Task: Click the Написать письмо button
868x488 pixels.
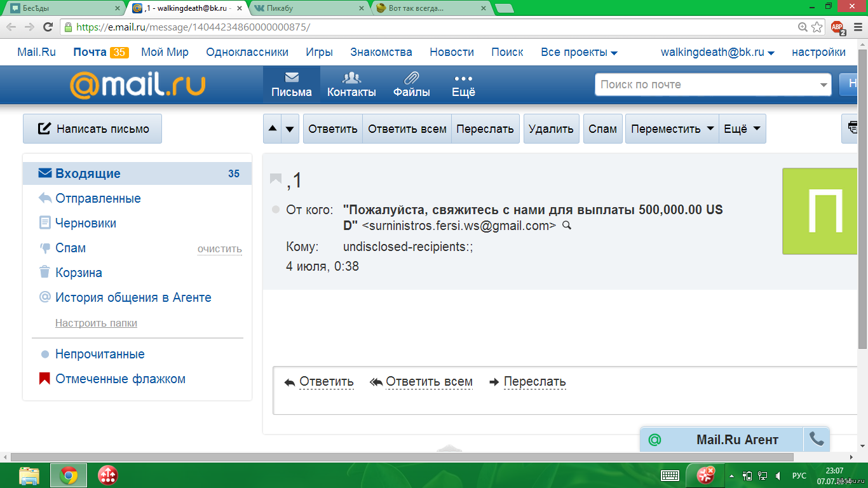Action: [x=93, y=129]
